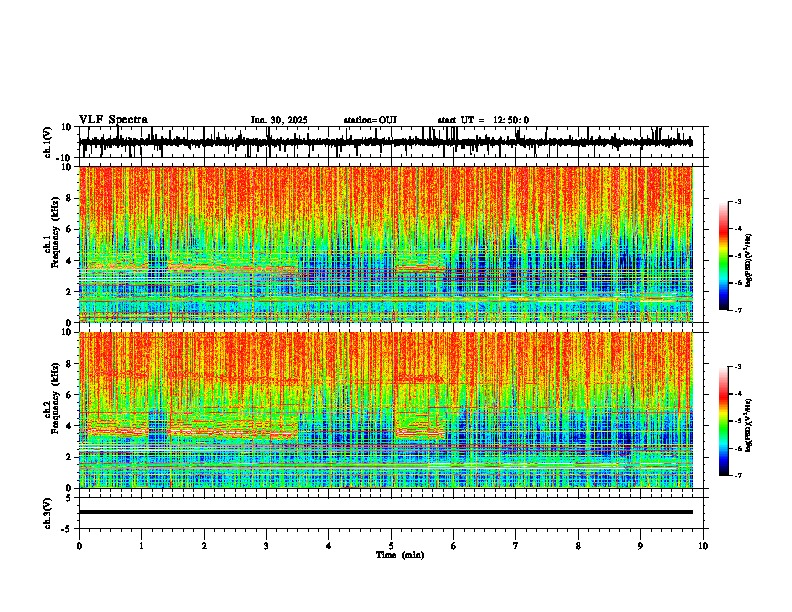The height and width of the screenshot is (612, 792).
Task: Select the date label "Jan. 30, 2025"
Action: 279,120
